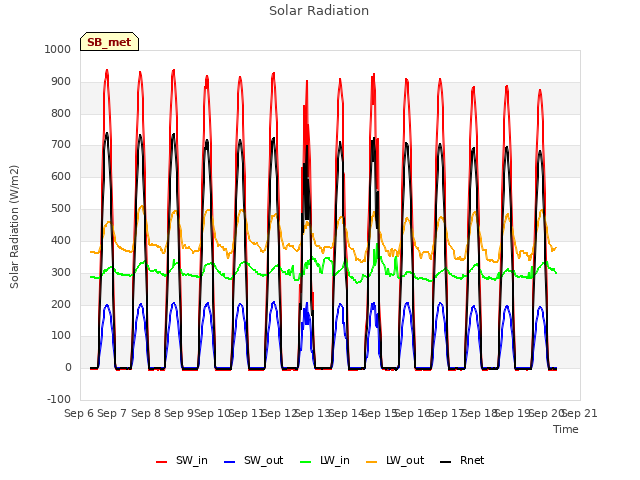Viewport: 640px width, 480px height.
Task: Click the 700 y-axis tick label
Action: point(61,144)
